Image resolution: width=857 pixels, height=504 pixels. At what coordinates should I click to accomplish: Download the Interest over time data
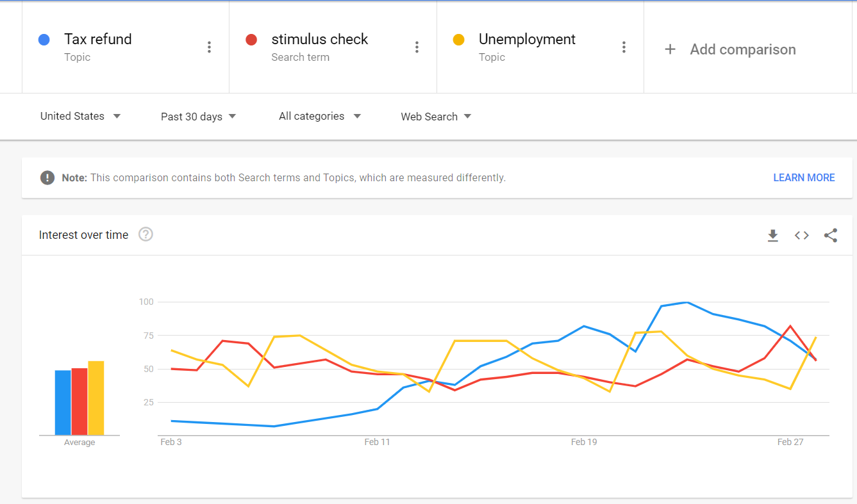[x=773, y=236]
